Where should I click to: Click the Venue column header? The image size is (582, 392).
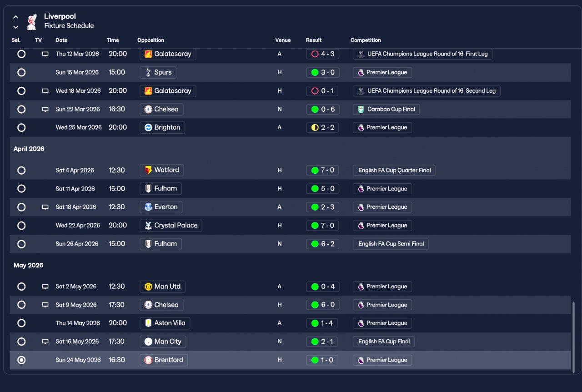pyautogui.click(x=283, y=40)
